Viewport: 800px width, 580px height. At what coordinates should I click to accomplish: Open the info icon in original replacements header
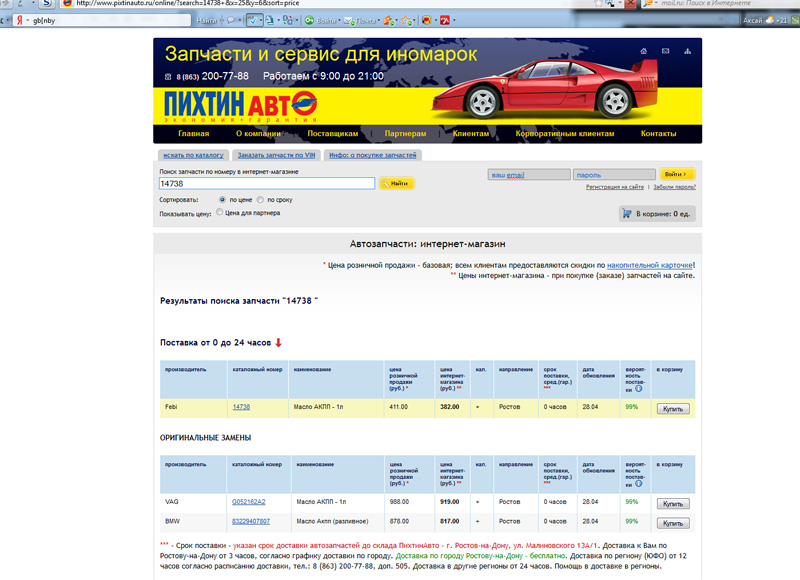(638, 484)
